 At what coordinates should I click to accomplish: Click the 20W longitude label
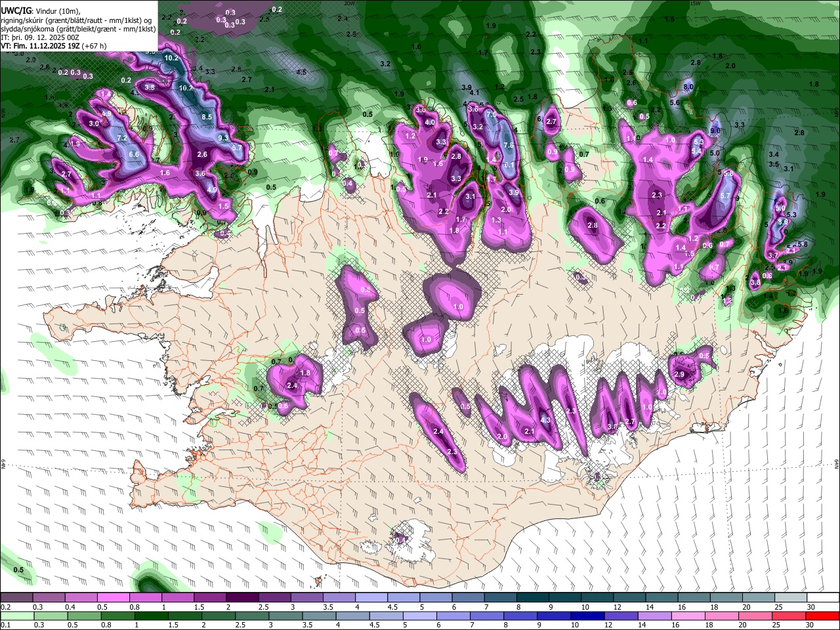coord(349,3)
